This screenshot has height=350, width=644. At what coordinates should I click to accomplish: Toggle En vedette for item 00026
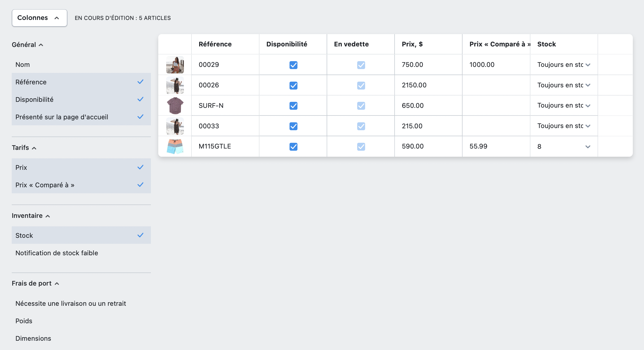point(361,85)
